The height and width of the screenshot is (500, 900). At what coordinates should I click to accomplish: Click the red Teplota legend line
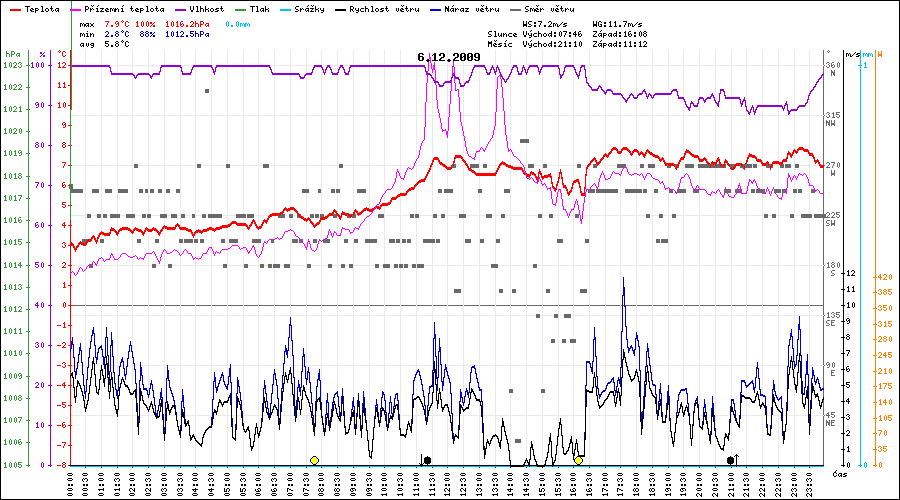pyautogui.click(x=14, y=8)
